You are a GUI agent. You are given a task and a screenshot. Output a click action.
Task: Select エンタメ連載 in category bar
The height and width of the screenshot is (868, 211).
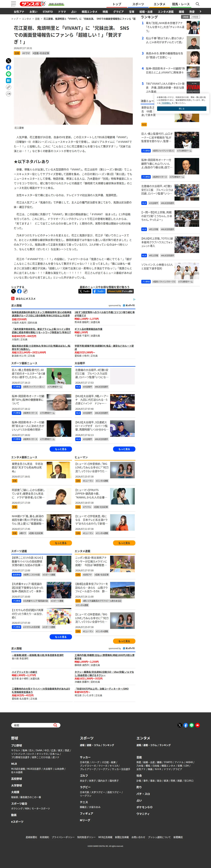166,12
